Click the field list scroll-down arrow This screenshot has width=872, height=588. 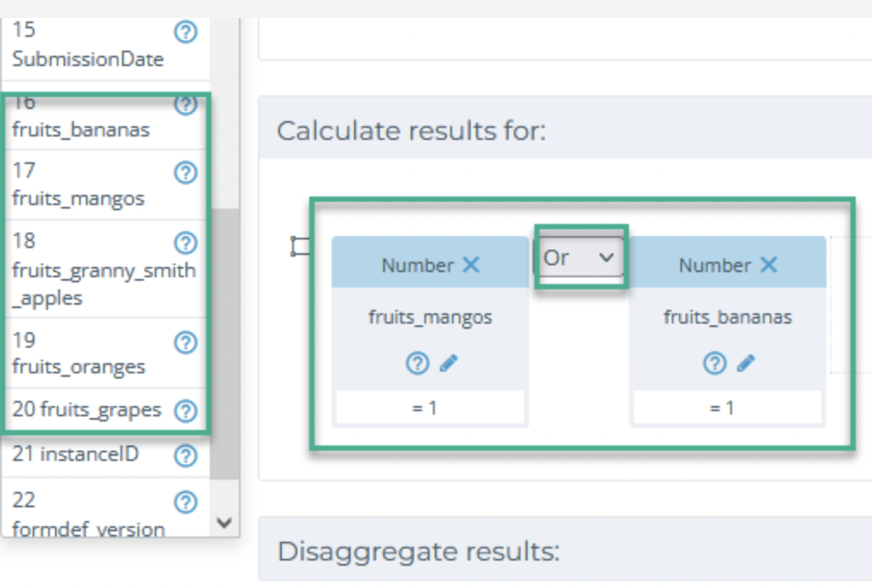tap(224, 523)
